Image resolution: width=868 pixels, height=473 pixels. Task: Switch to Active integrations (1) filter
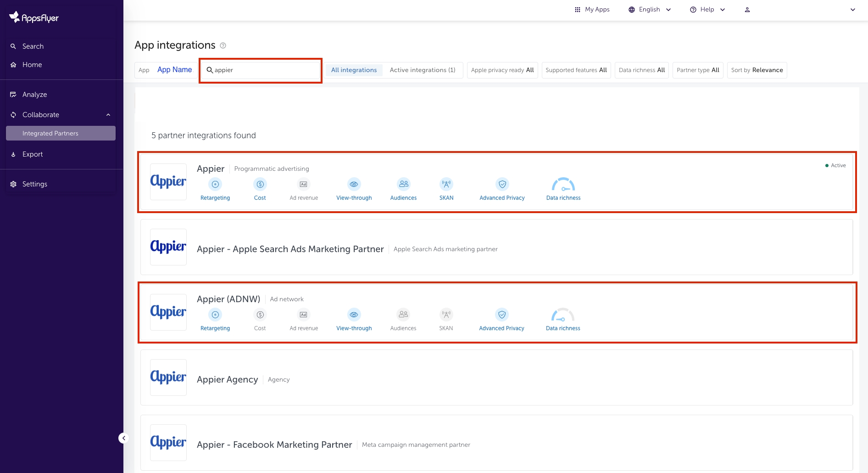click(x=422, y=70)
